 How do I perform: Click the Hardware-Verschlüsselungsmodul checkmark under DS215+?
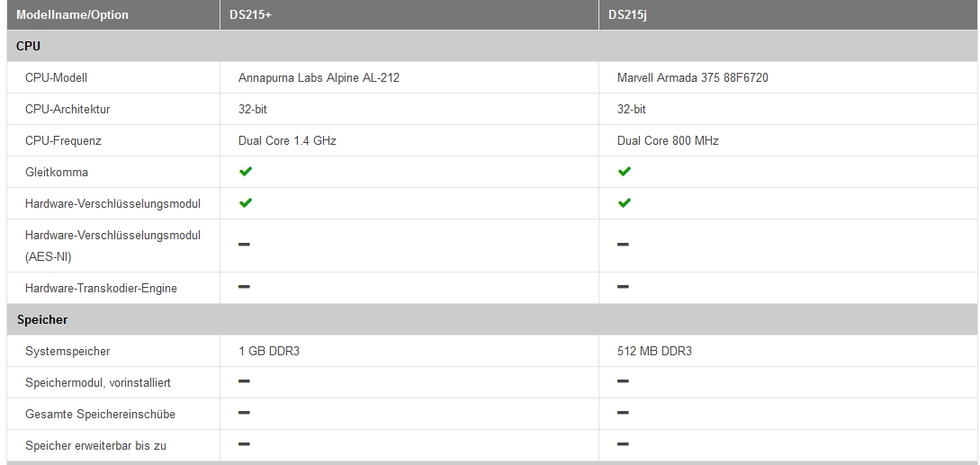point(246,202)
